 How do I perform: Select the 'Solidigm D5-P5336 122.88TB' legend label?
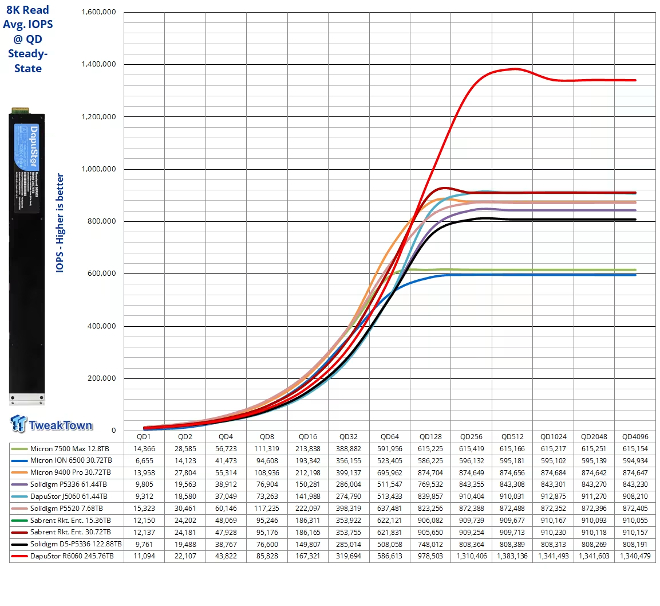coord(76,544)
